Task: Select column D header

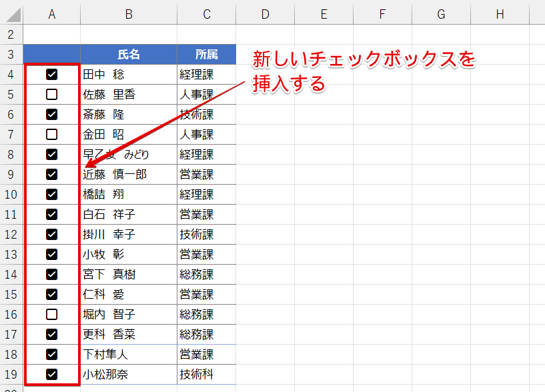Action: pos(265,15)
